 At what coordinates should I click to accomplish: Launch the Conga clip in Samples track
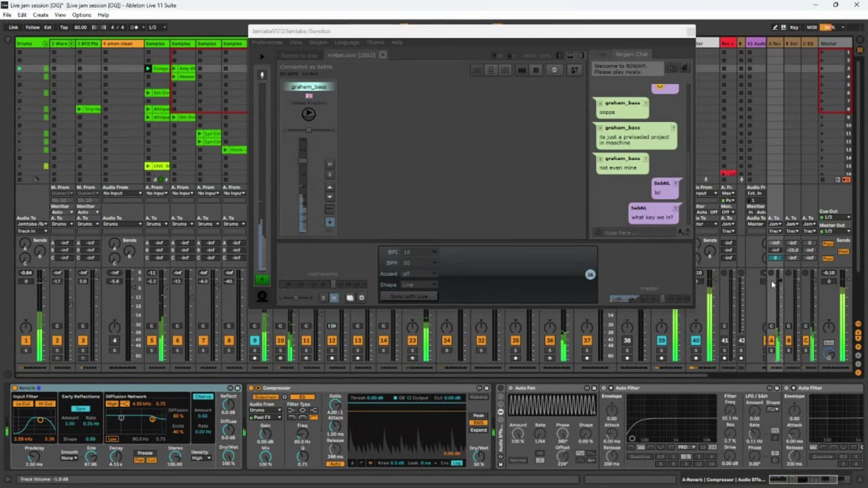pyautogui.click(x=148, y=68)
